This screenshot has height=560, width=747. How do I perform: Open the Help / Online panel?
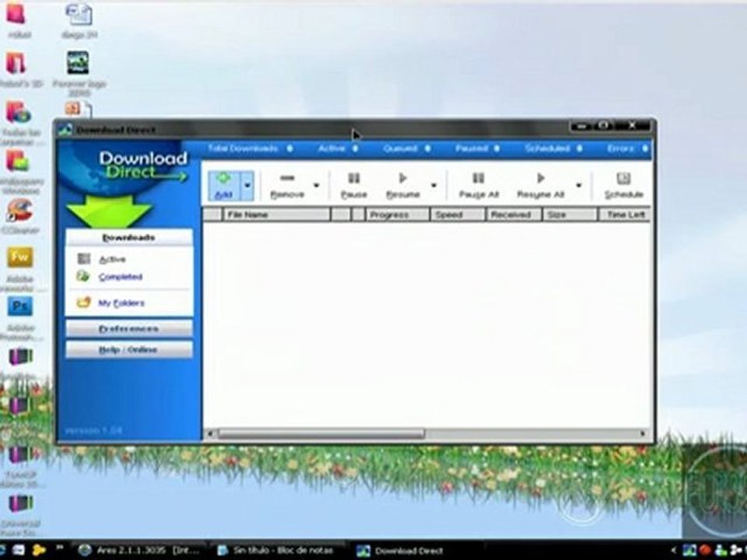[x=129, y=349]
